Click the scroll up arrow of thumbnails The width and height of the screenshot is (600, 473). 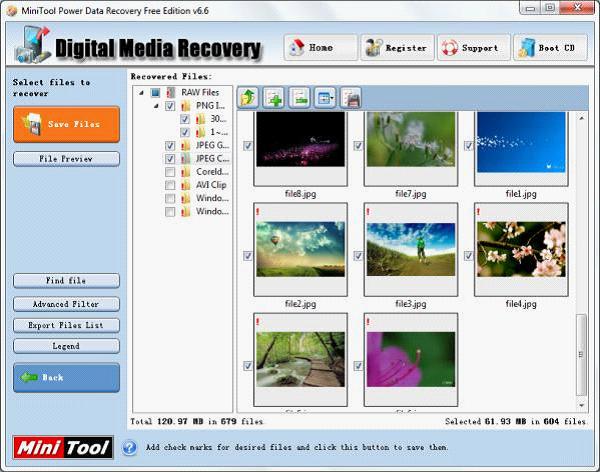[x=582, y=118]
